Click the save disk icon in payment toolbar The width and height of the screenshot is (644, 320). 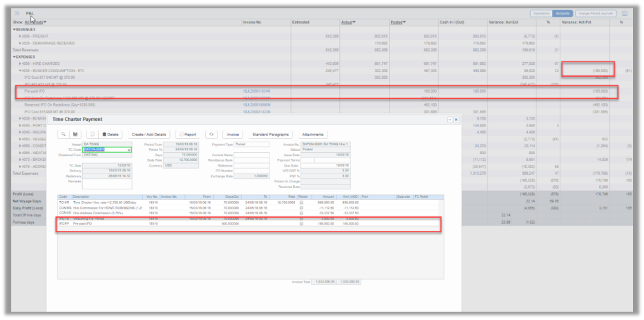click(76, 134)
